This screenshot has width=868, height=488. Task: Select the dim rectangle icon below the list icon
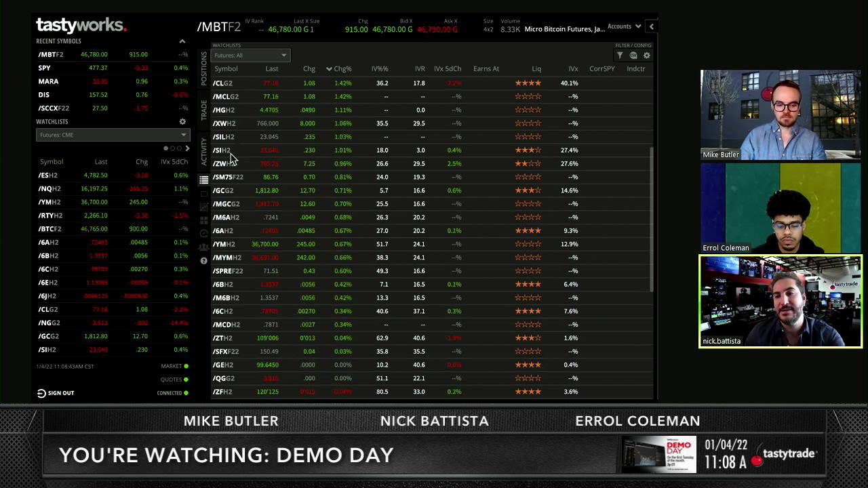pos(203,194)
